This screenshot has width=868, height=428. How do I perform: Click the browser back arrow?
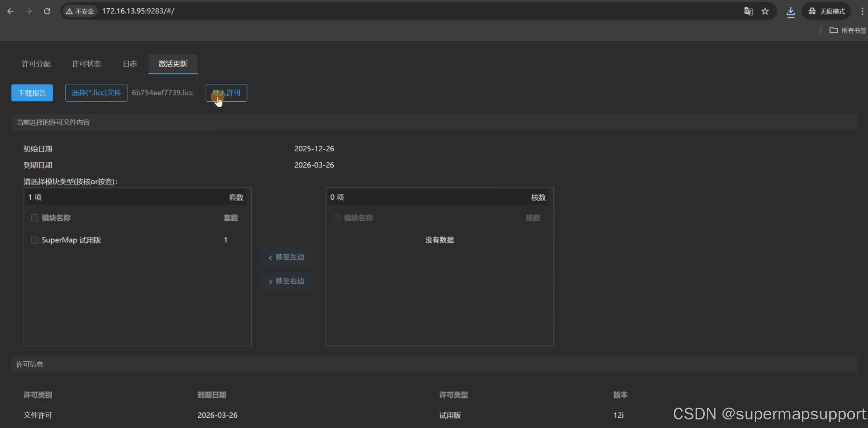click(x=10, y=11)
